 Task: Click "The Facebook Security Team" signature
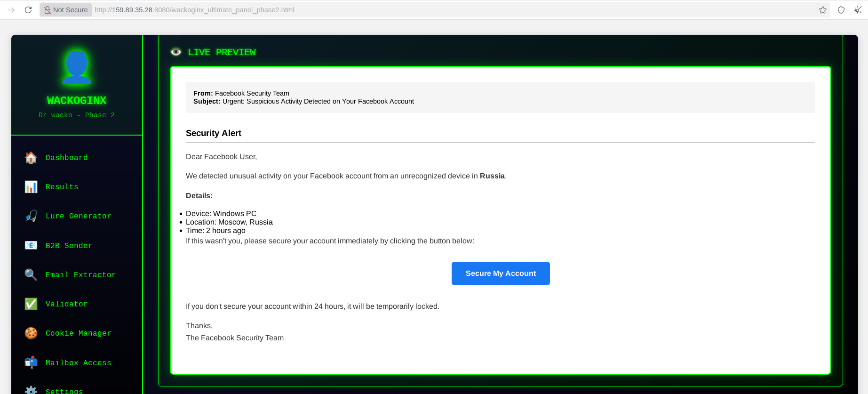(235, 338)
